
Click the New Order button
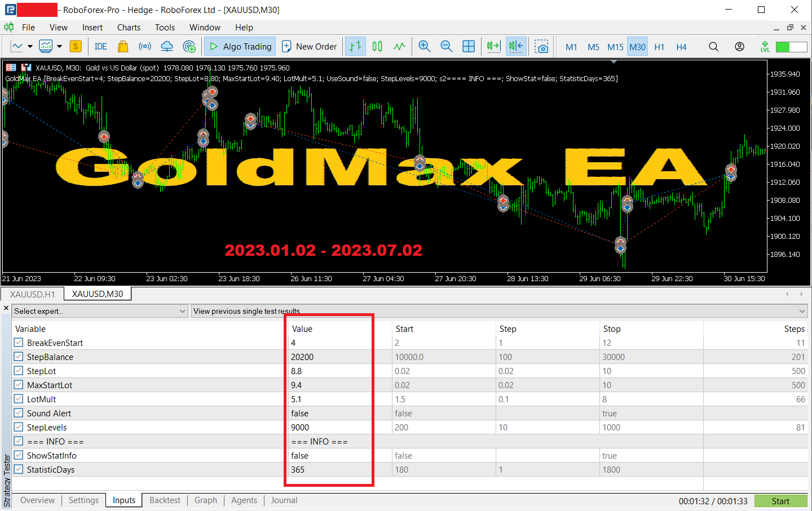[x=310, y=47]
